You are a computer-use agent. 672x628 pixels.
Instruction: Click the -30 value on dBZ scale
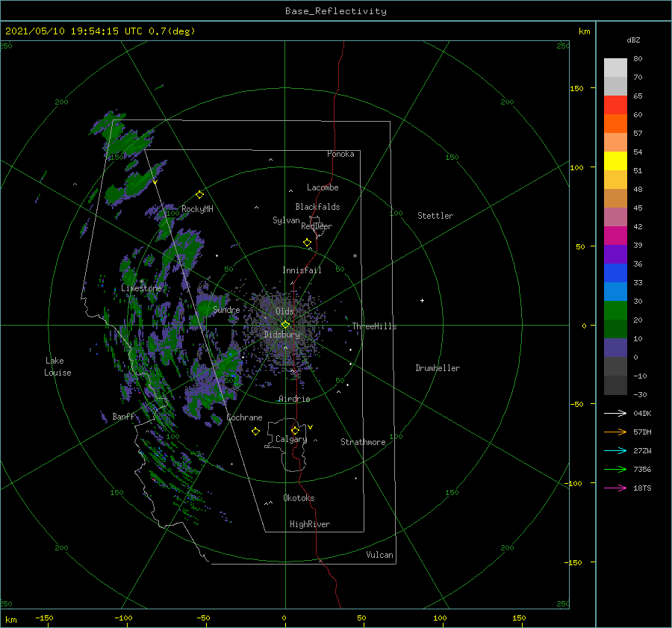(640, 394)
